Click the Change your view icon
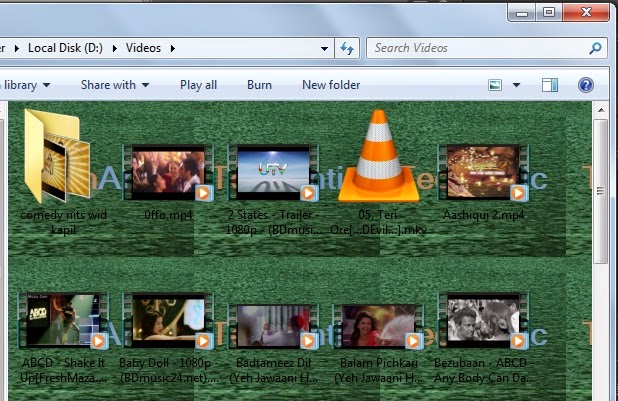 click(495, 85)
